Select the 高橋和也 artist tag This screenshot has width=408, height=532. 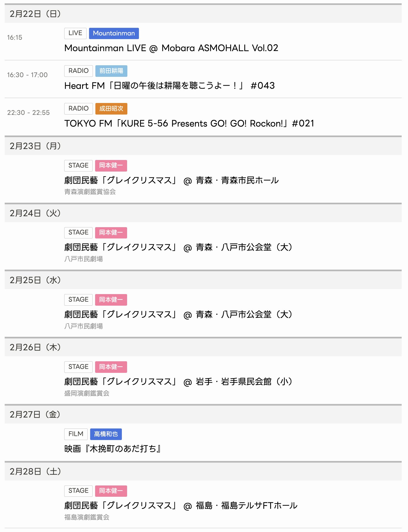tap(106, 434)
